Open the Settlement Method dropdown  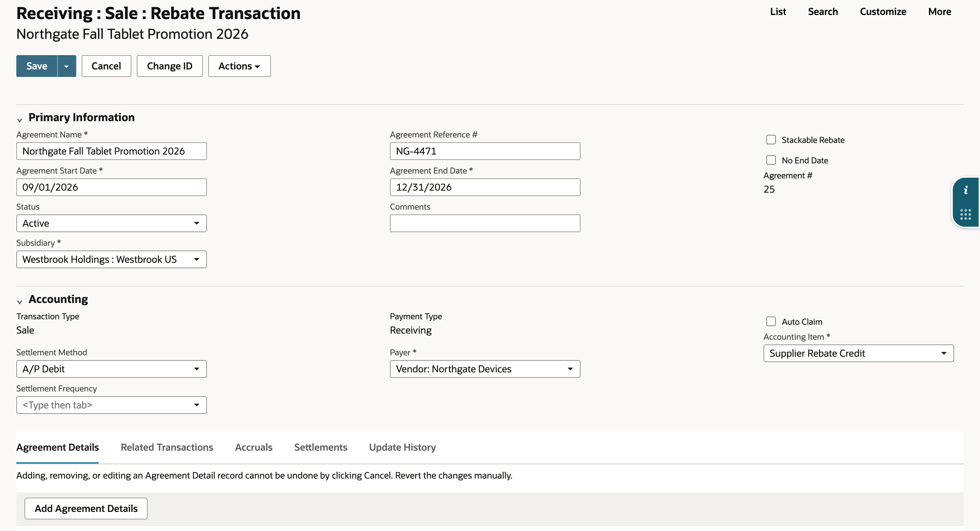pyautogui.click(x=112, y=369)
